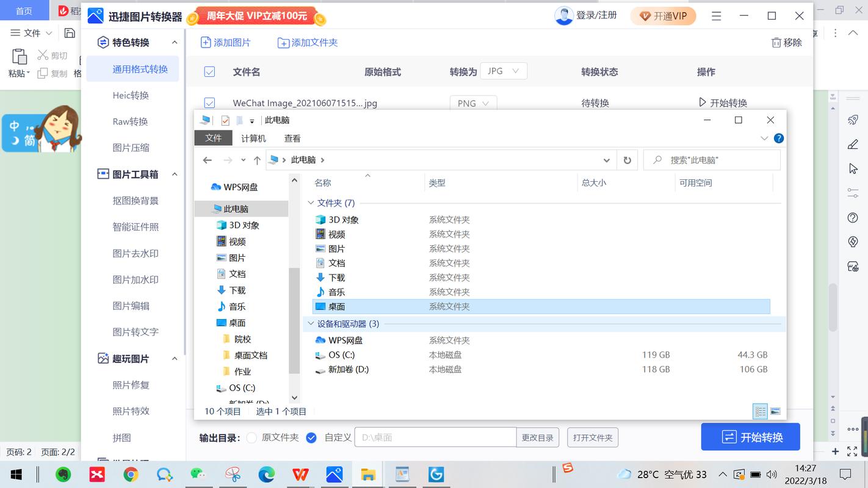Click the D:\桌面 output path input field
The width and height of the screenshot is (868, 488).
(435, 437)
